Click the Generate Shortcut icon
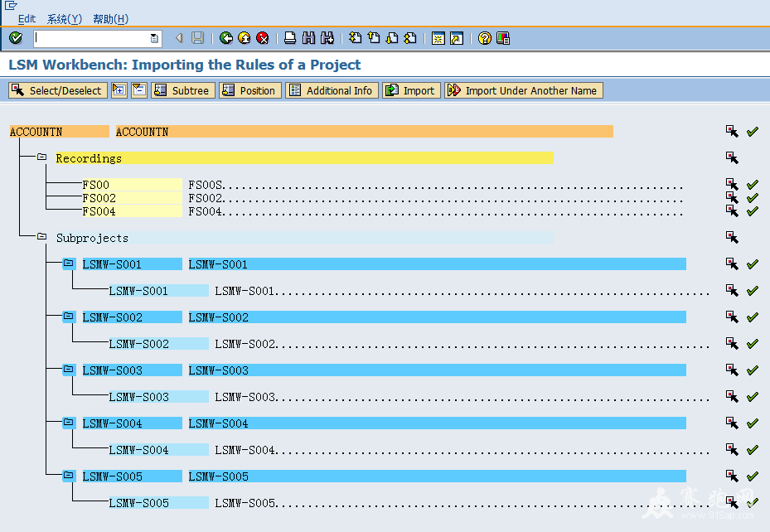The height and width of the screenshot is (532, 770). pyautogui.click(x=457, y=38)
